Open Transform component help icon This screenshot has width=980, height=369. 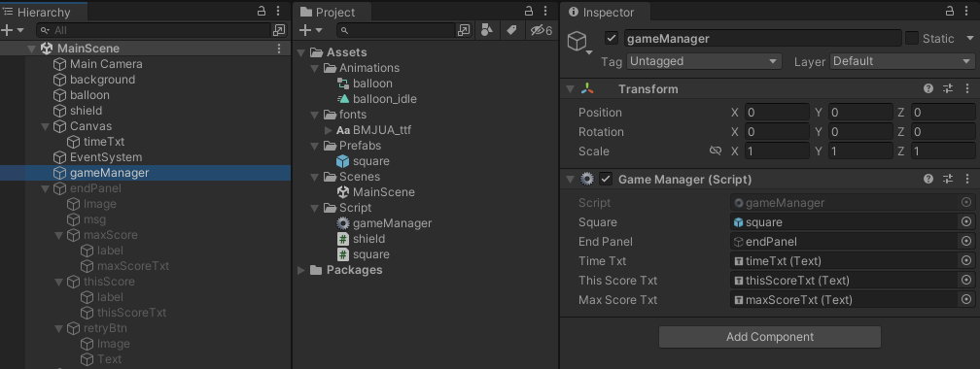928,88
